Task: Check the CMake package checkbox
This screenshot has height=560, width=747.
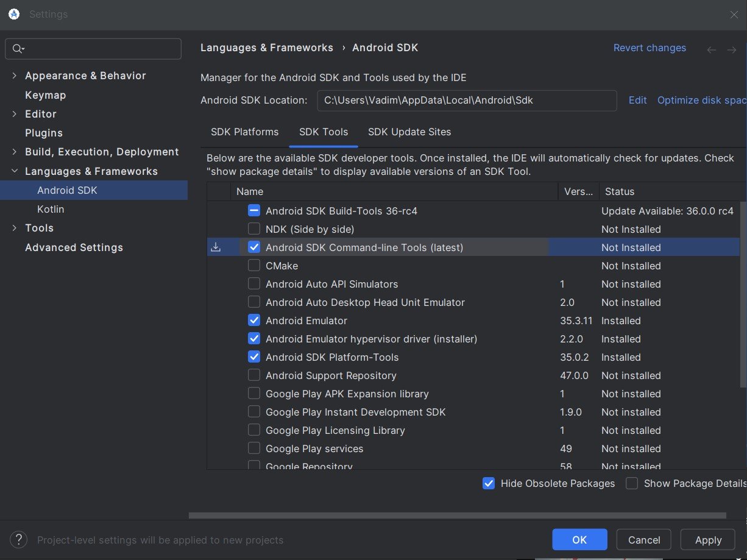Action: click(x=254, y=266)
